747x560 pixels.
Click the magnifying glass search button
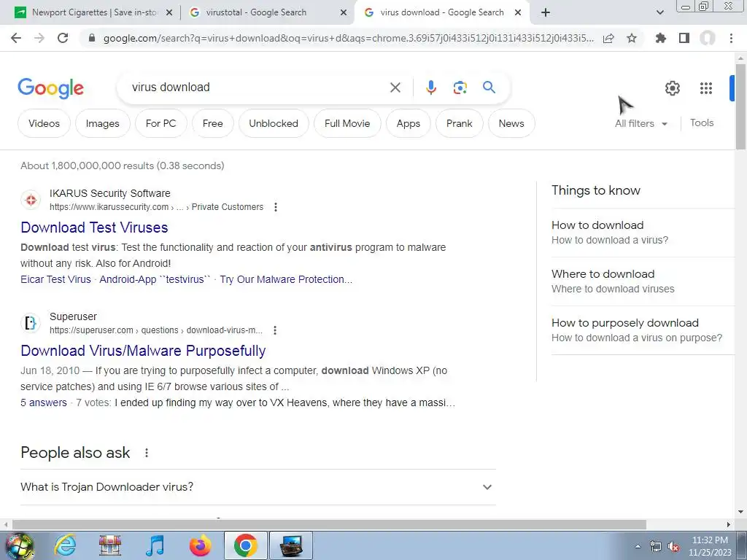489,87
